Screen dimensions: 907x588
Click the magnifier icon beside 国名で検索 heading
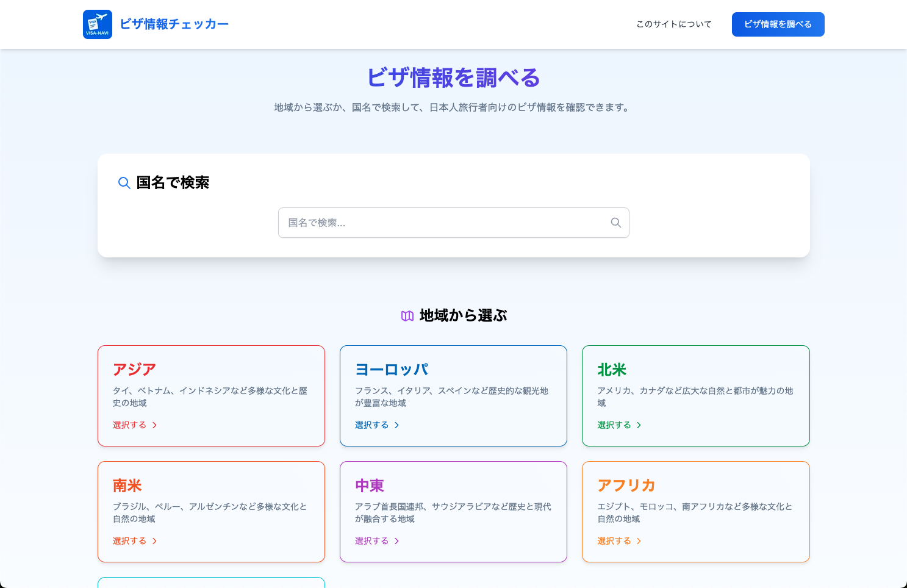click(124, 183)
